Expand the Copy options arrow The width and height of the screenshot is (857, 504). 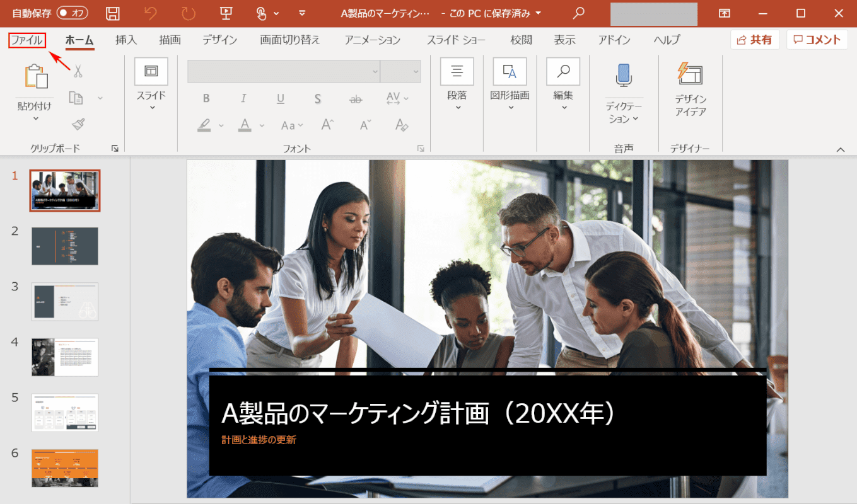100,98
